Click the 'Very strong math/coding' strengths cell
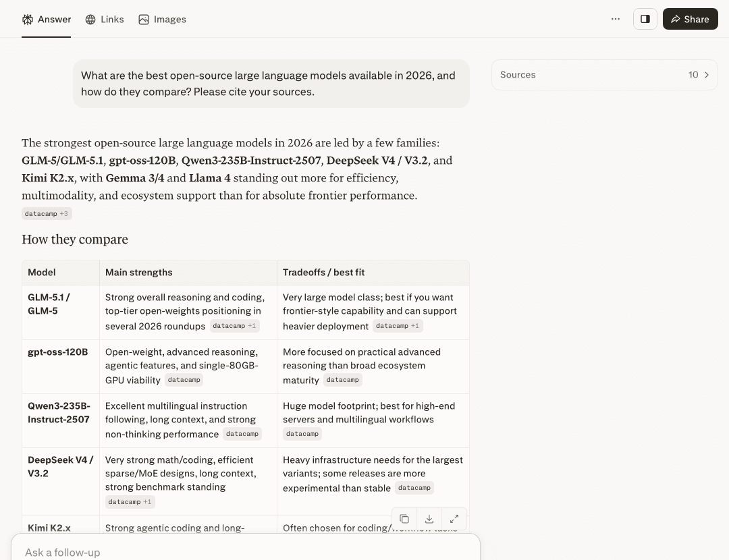Image resolution: width=729 pixels, height=560 pixels. point(188,482)
